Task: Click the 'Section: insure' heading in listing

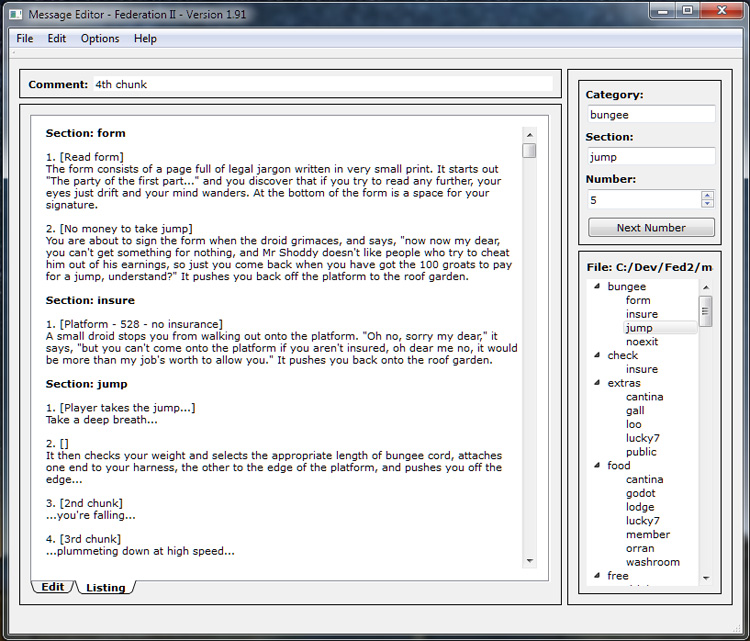Action: [90, 300]
